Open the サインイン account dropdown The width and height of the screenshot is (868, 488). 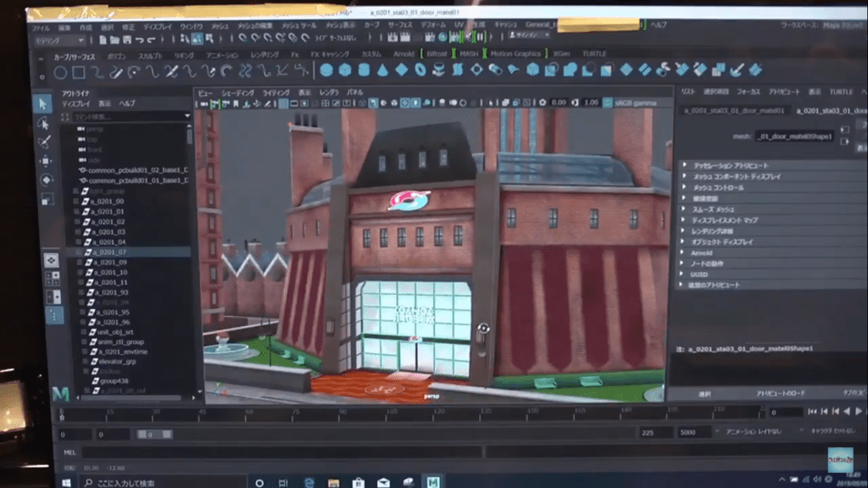529,36
